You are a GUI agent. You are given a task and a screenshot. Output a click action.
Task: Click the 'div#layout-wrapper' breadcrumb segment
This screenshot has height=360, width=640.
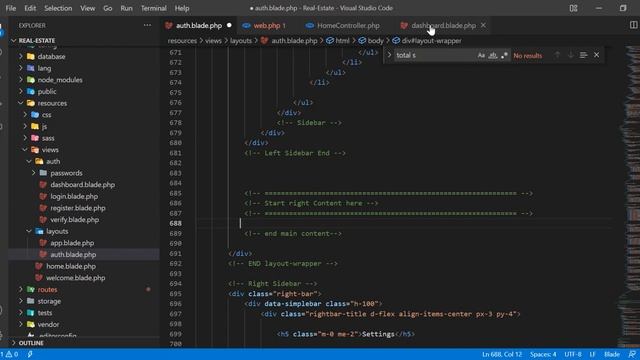[x=431, y=40]
